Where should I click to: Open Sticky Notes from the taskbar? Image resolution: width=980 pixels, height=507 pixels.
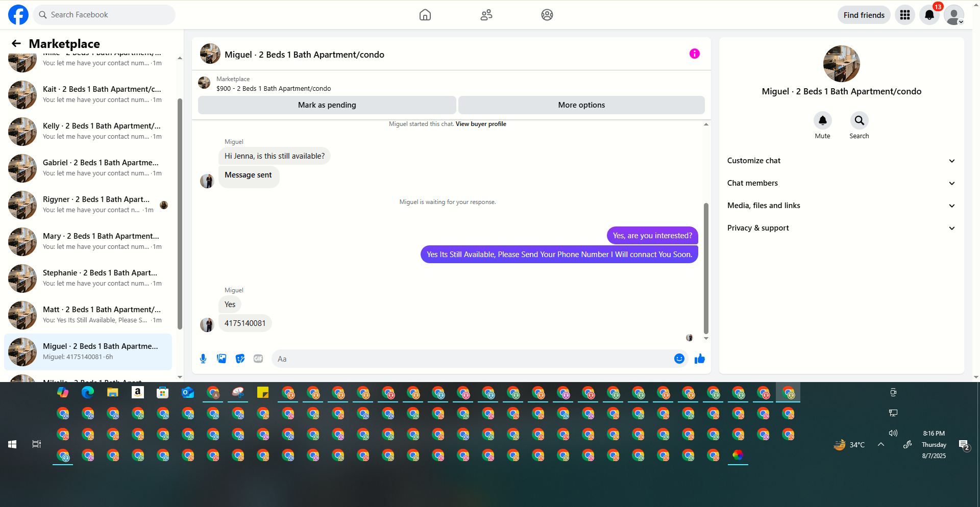click(x=263, y=392)
